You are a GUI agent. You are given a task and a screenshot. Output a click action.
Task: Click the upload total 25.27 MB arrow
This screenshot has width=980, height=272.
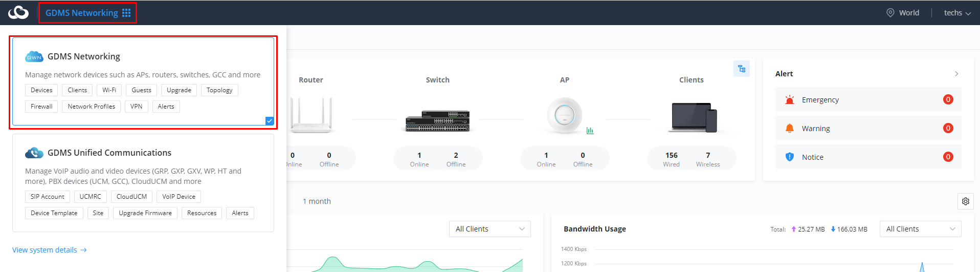click(793, 229)
